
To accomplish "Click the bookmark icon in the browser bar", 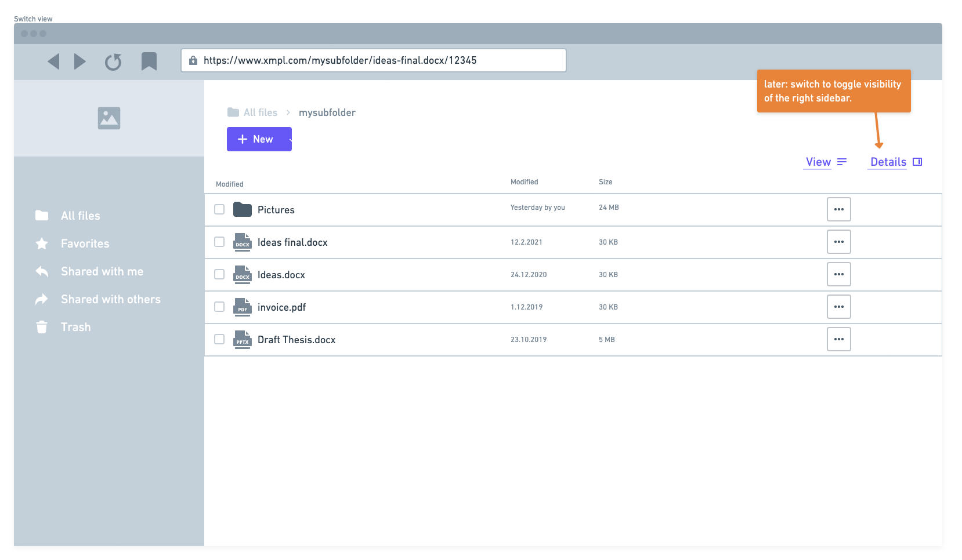I will tap(149, 61).
